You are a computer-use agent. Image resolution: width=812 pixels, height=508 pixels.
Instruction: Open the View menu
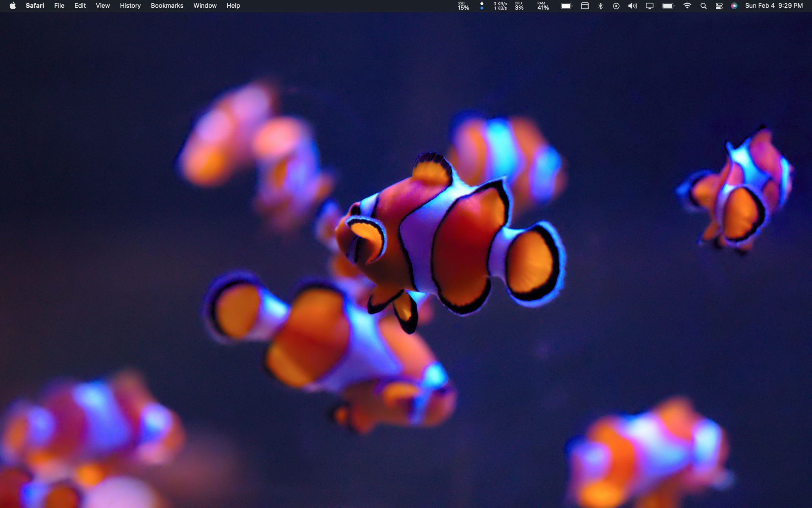(x=103, y=6)
